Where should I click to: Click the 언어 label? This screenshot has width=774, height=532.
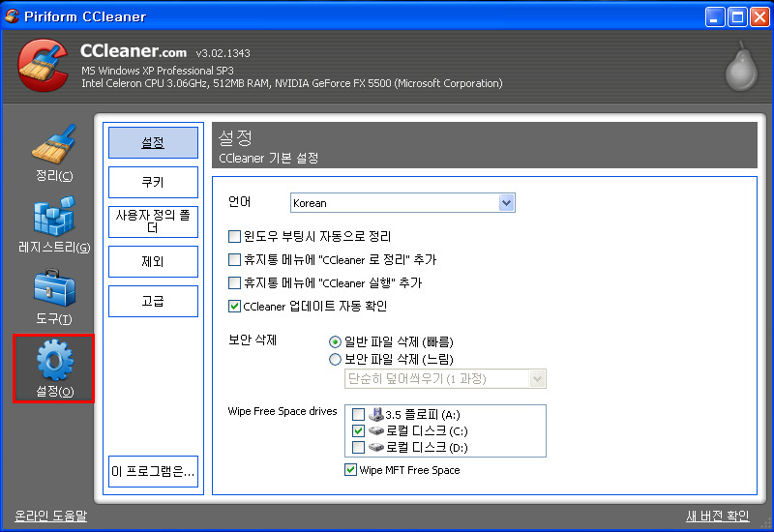(x=239, y=201)
